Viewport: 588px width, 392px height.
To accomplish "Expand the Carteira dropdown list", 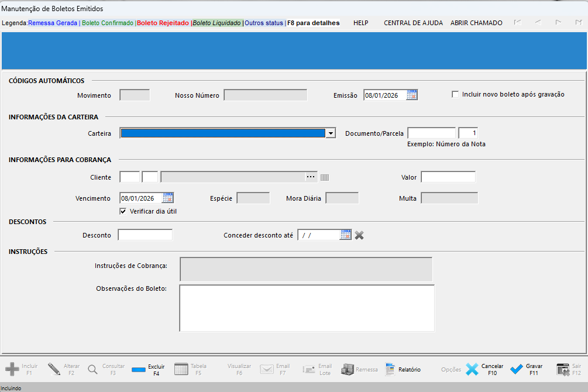I will pyautogui.click(x=331, y=133).
